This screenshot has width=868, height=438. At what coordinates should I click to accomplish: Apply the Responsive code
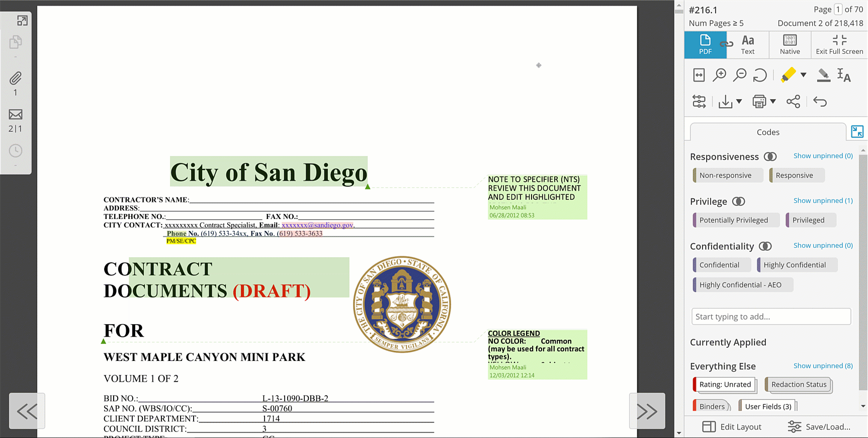[797, 175]
